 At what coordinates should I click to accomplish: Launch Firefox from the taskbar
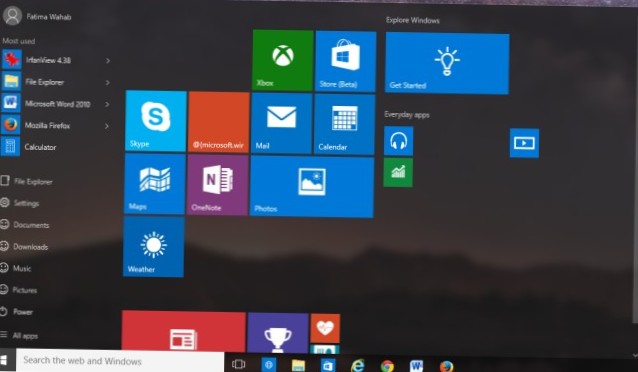[x=446, y=366]
